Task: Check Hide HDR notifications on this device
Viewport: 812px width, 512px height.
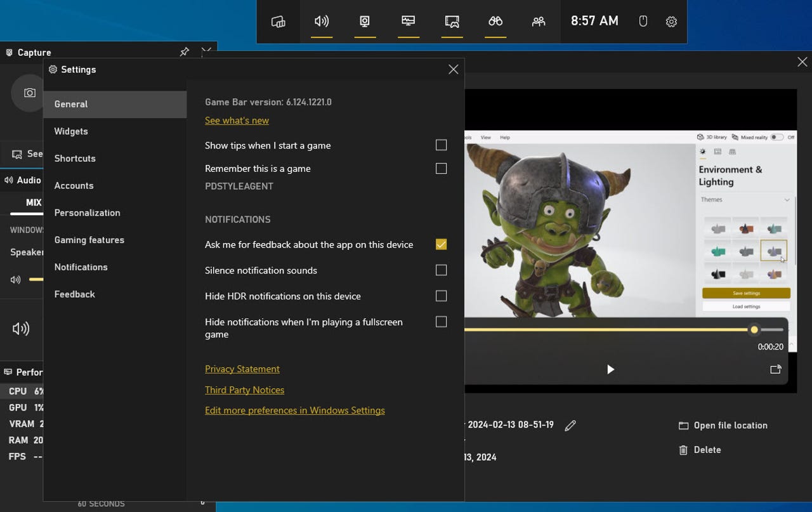Action: [x=441, y=296]
